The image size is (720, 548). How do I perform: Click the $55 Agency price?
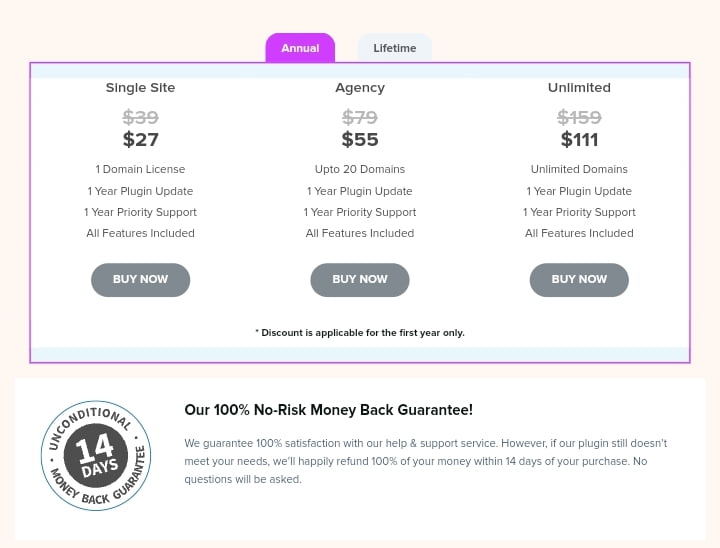(x=360, y=140)
